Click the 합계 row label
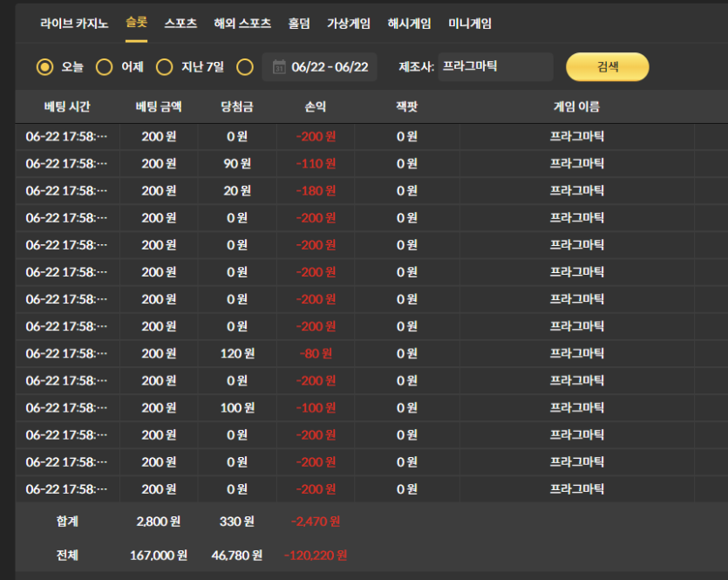The width and height of the screenshot is (728, 580). [67, 522]
